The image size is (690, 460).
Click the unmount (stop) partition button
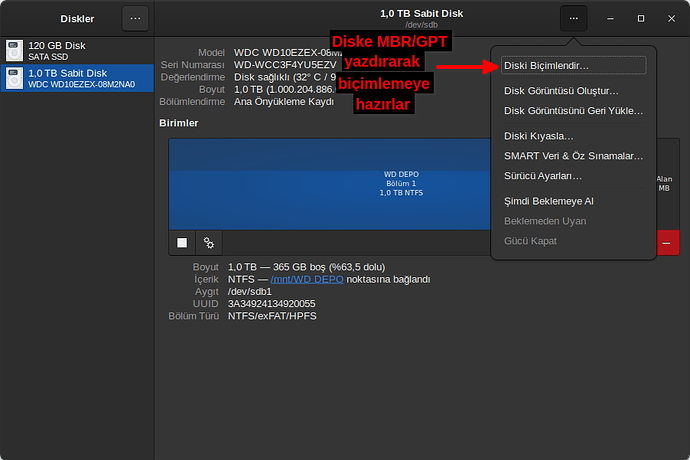[x=181, y=242]
